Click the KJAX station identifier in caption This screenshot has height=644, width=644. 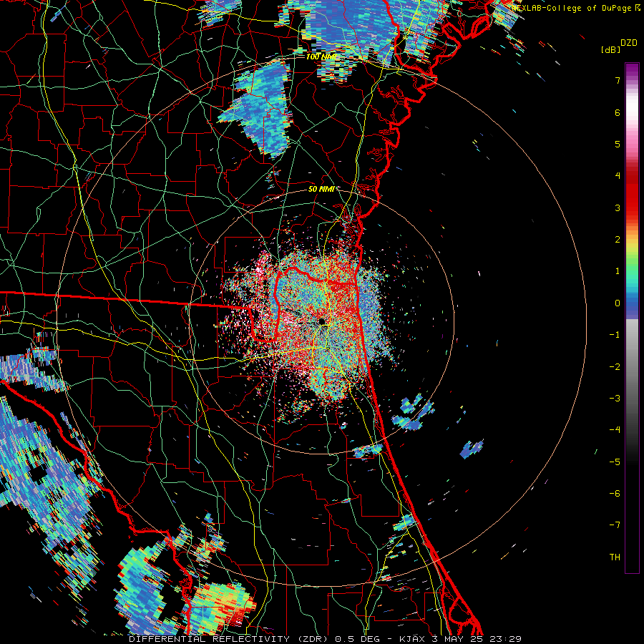point(411,639)
